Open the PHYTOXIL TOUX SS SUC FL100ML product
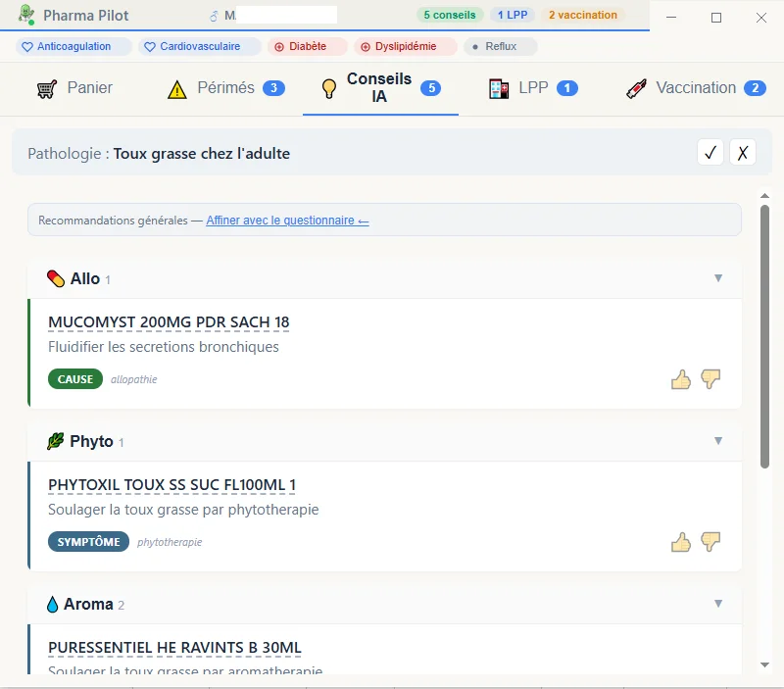This screenshot has width=784, height=689. point(172,485)
